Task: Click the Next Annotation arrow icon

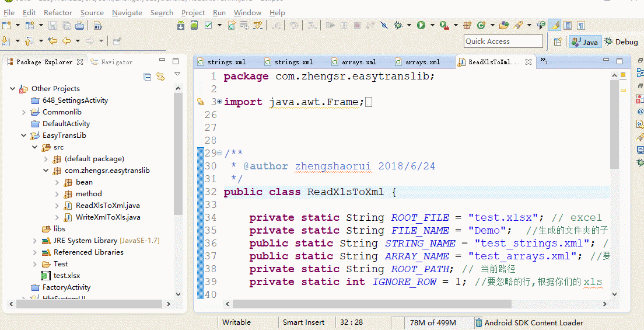Action: [6, 41]
